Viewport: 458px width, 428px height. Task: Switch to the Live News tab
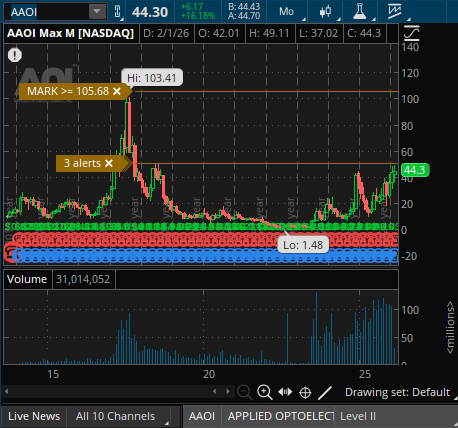tap(34, 416)
